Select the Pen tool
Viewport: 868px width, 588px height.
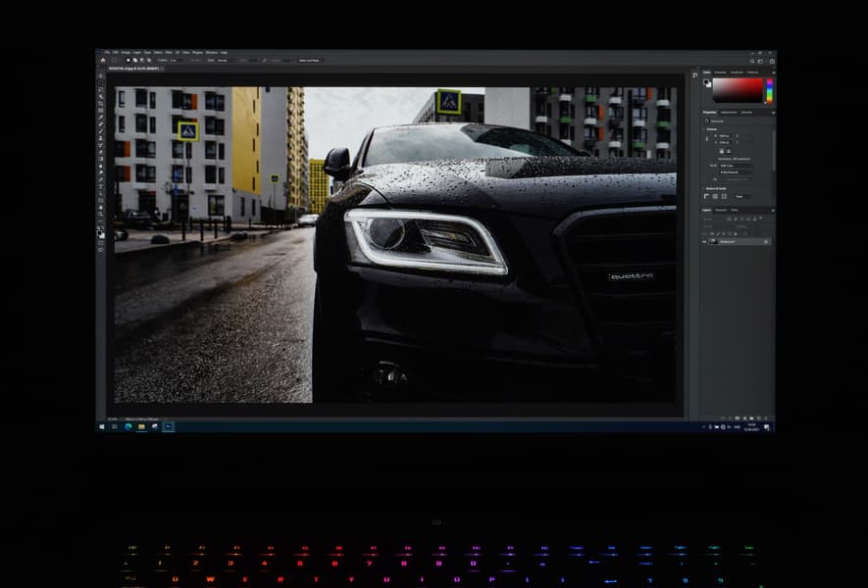click(x=100, y=181)
